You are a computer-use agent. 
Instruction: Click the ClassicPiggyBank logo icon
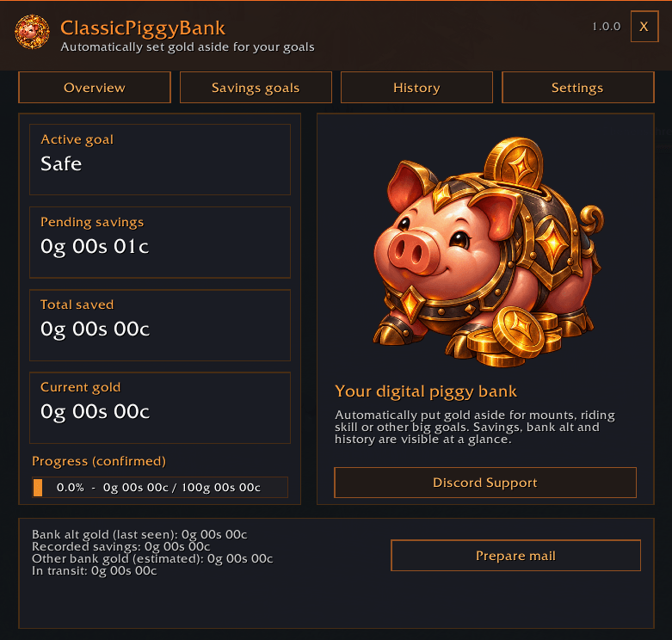coord(32,32)
